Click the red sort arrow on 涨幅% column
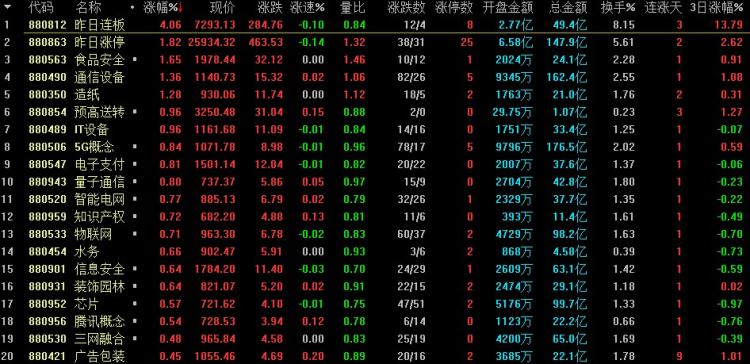The image size is (750, 364). [x=181, y=7]
